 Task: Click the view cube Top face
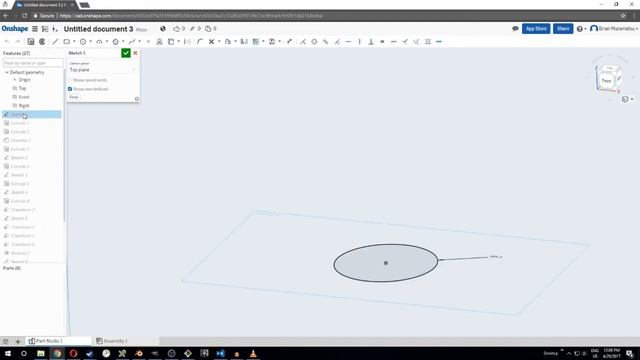tap(610, 68)
